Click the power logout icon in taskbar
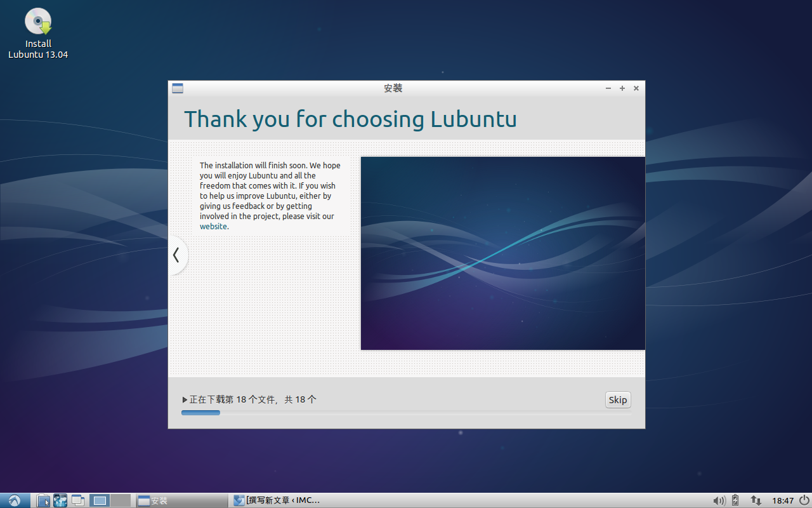Screen dimensions: 812x508 click(x=804, y=500)
